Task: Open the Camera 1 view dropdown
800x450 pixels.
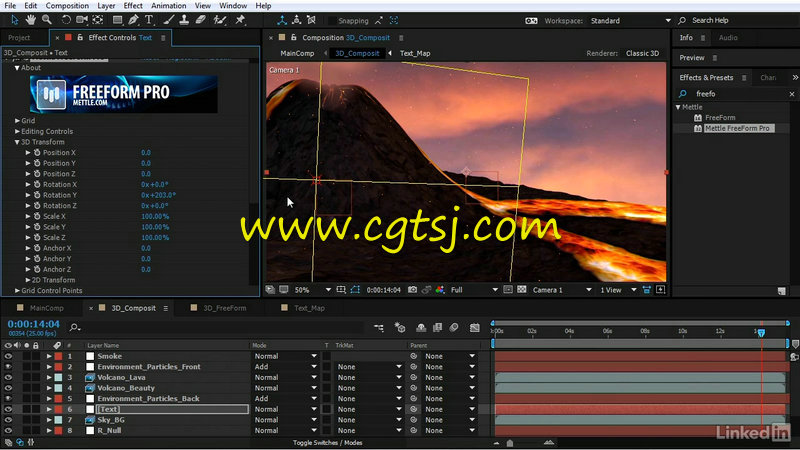Action: [562, 290]
